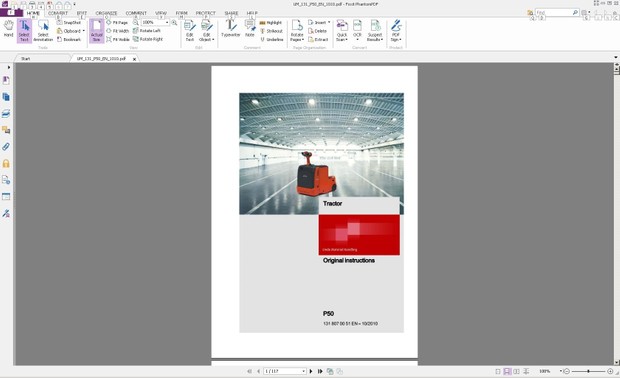Delete pages using Delete button
The height and width of the screenshot is (378, 620).
318,31
